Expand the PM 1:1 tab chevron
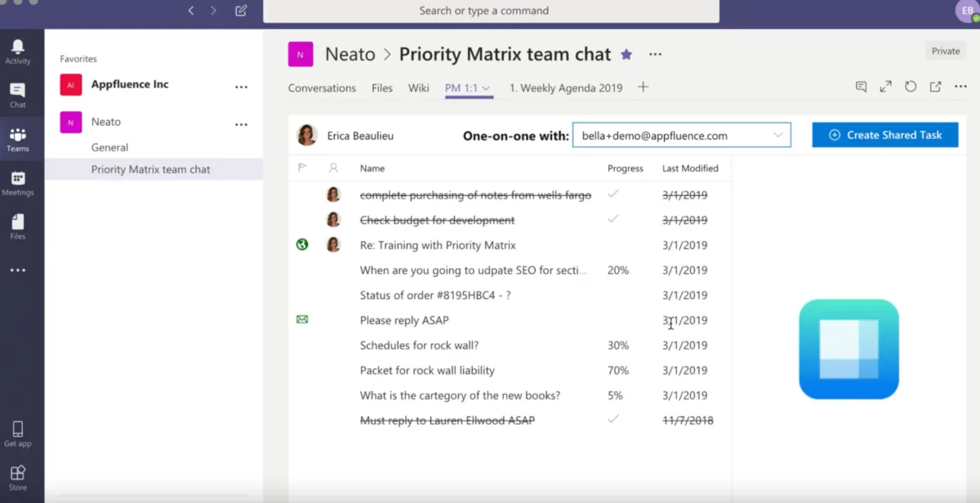980x503 pixels. (486, 88)
